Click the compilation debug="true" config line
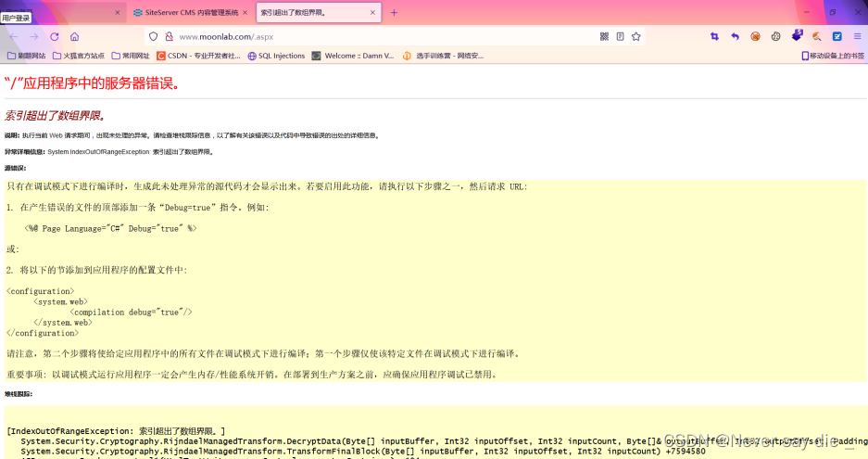The image size is (868, 459). click(x=132, y=312)
